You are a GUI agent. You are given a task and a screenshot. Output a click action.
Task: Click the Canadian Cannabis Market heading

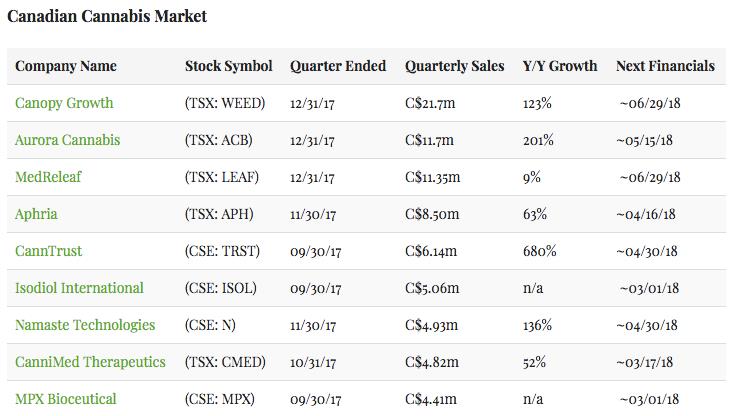click(107, 17)
